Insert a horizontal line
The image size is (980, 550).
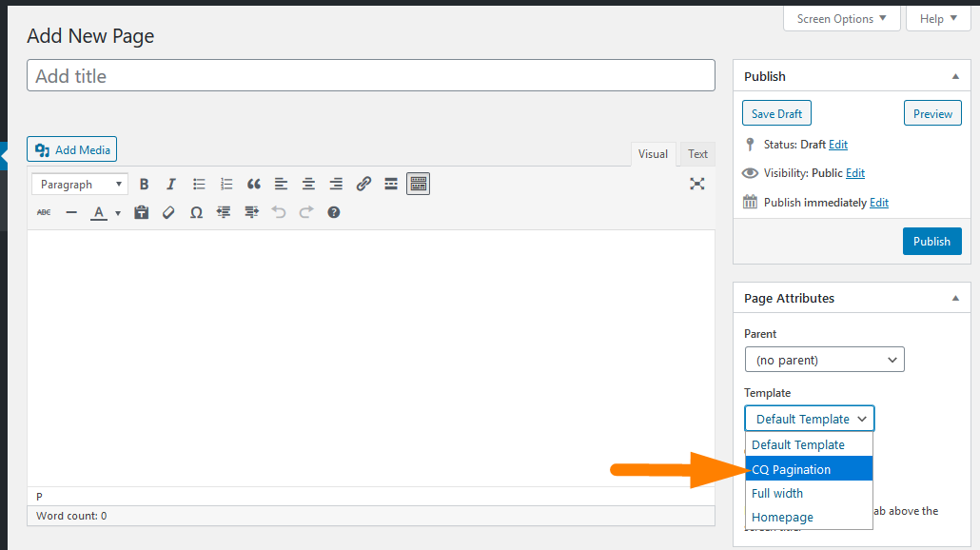[x=71, y=212]
